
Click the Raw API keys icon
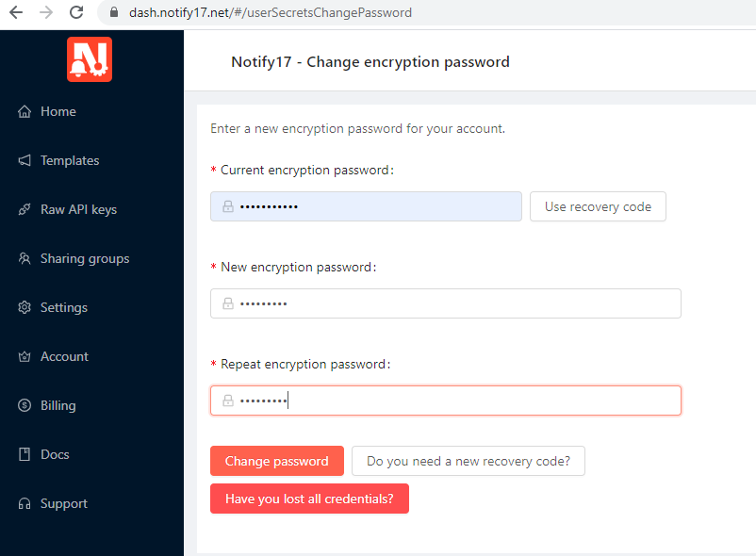click(x=25, y=209)
